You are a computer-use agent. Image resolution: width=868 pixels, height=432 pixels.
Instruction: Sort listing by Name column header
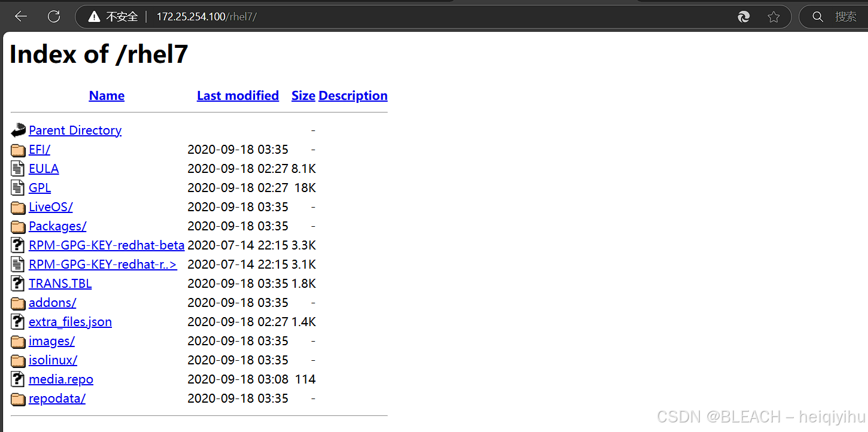tap(107, 96)
